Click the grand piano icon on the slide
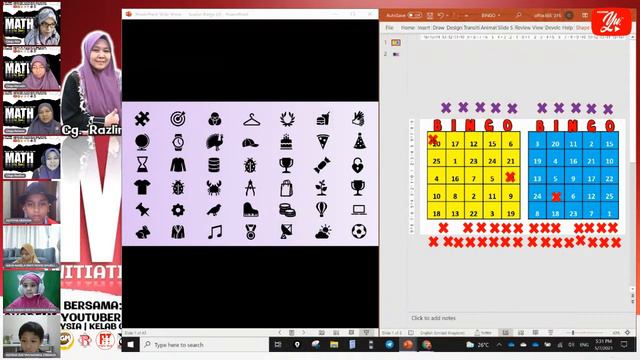Screen dimensions: 640x360 (x=250, y=209)
